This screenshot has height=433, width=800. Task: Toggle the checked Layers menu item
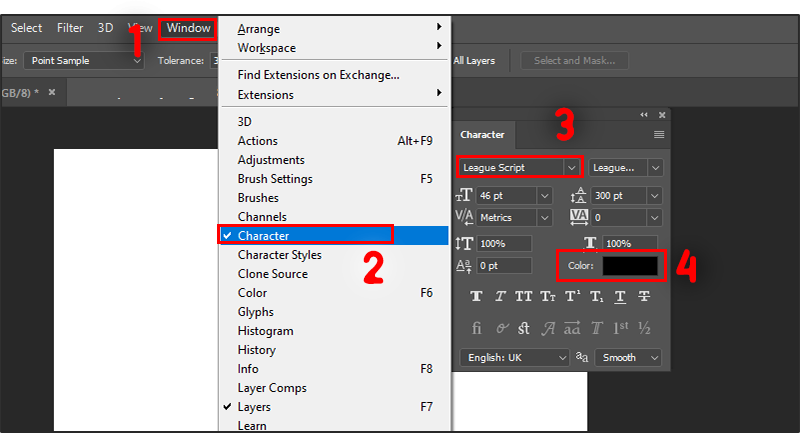pos(254,407)
